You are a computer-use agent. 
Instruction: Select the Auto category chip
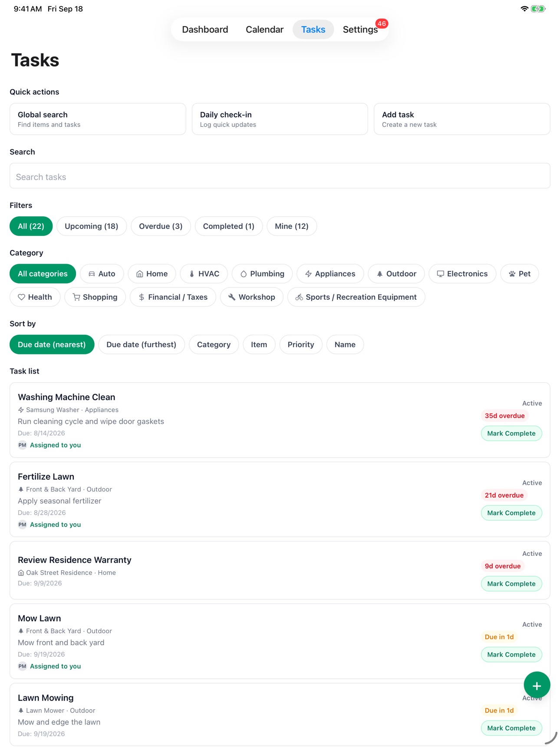[x=102, y=274]
